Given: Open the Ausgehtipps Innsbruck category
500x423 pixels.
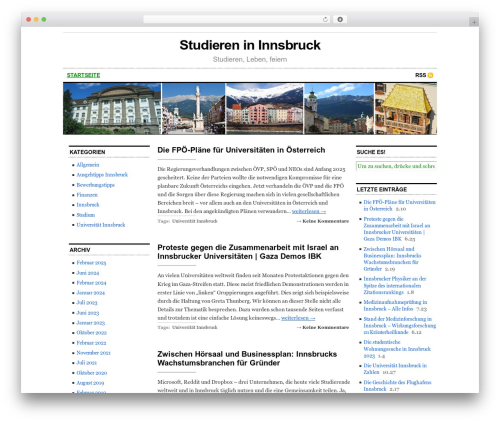Looking at the screenshot, I should (x=102, y=175).
